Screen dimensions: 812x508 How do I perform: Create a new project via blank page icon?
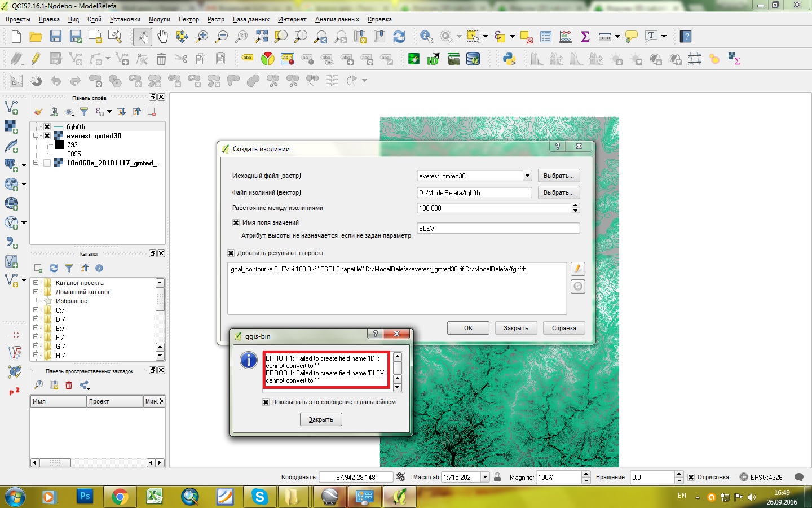click(x=16, y=37)
